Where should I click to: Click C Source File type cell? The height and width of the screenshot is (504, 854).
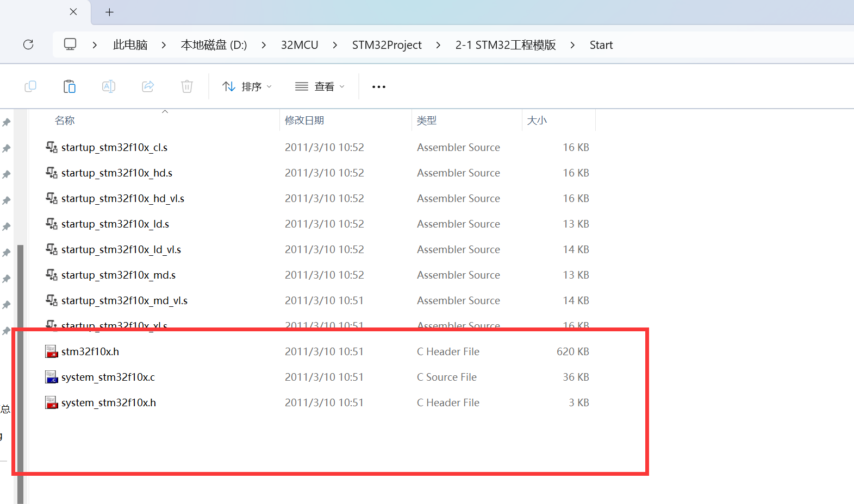click(447, 377)
